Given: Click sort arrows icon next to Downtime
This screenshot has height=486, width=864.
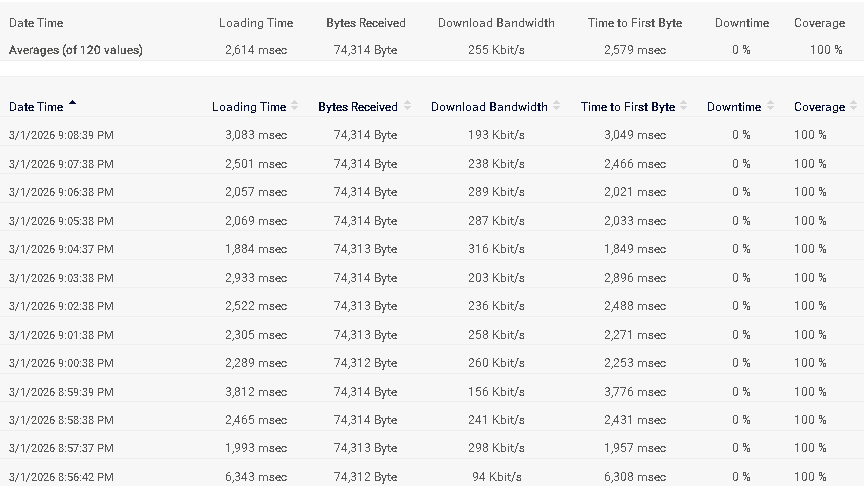Looking at the screenshot, I should [x=770, y=107].
